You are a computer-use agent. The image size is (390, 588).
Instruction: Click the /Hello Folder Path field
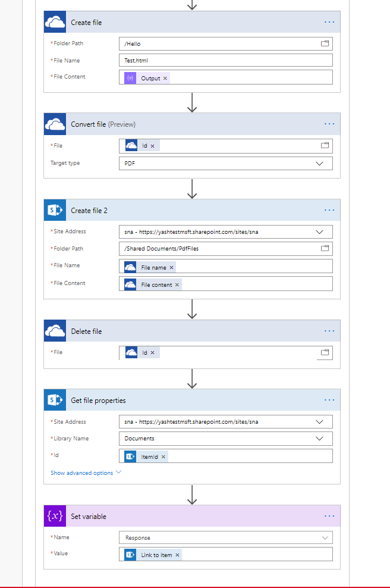coord(226,43)
